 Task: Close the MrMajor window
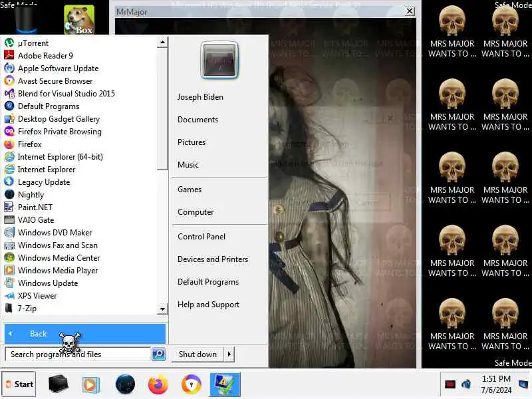coord(410,11)
